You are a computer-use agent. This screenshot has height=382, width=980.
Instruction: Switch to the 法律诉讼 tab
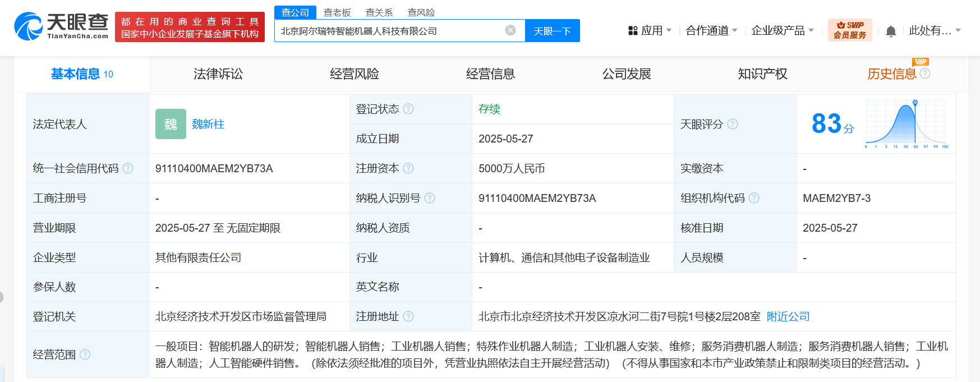pyautogui.click(x=218, y=74)
